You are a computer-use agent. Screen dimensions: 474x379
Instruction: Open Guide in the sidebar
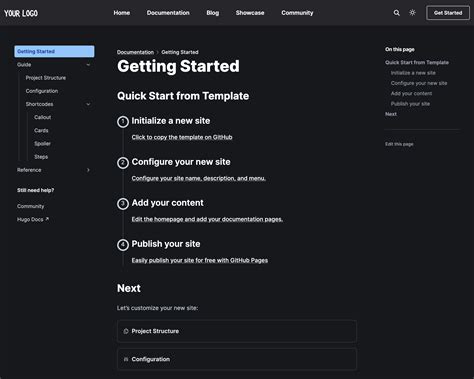24,65
